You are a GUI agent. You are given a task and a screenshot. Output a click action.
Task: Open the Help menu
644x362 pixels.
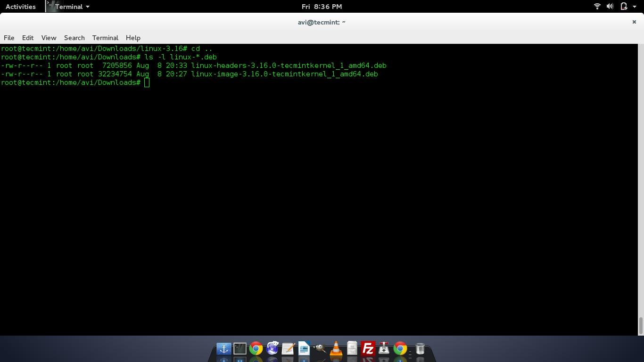pos(133,38)
